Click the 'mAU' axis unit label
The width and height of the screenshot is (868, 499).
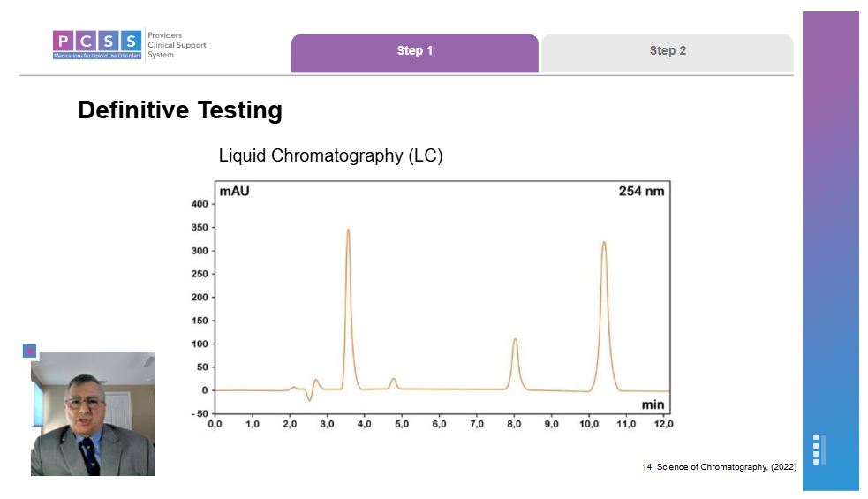click(x=233, y=191)
